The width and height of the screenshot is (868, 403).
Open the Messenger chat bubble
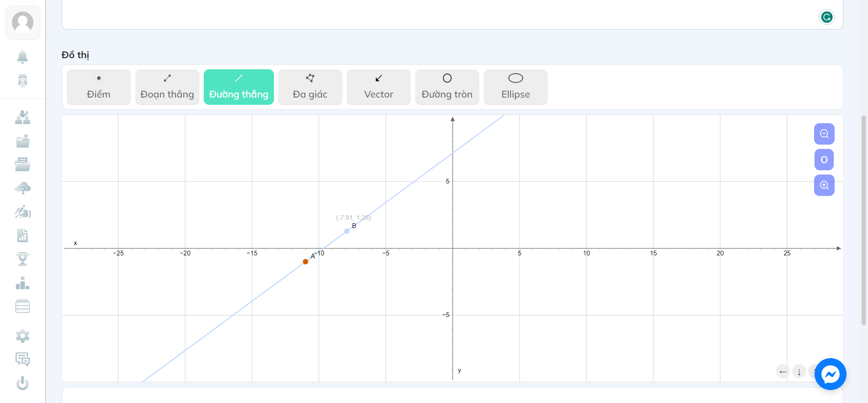pos(830,374)
